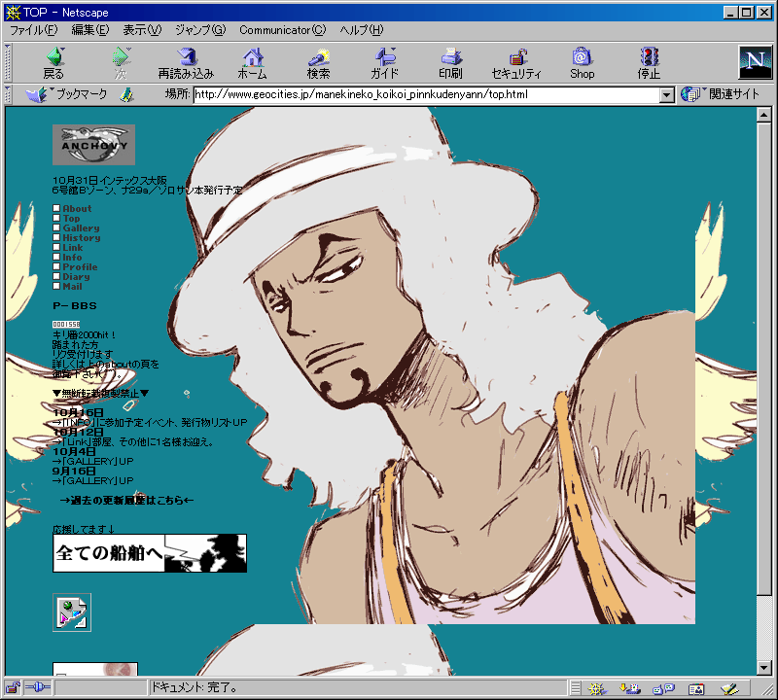This screenshot has width=778, height=700.
Task: Tick the checkbox beside Info
Action: tap(56, 257)
